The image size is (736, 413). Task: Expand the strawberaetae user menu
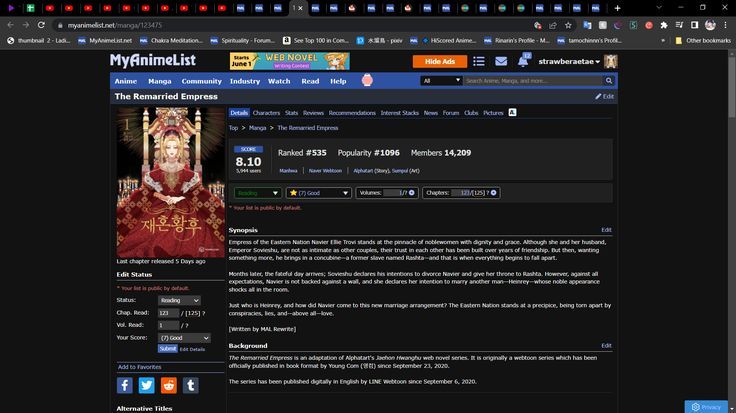569,61
